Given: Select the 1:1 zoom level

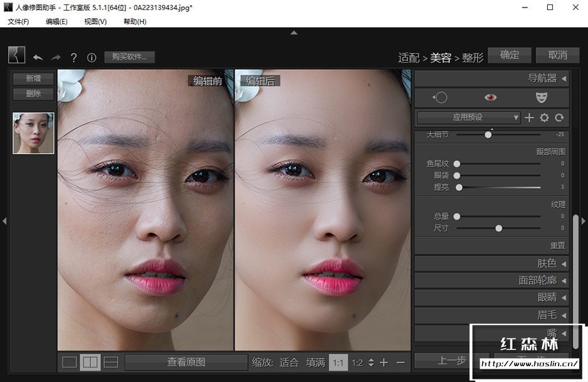Looking at the screenshot, I should (338, 363).
